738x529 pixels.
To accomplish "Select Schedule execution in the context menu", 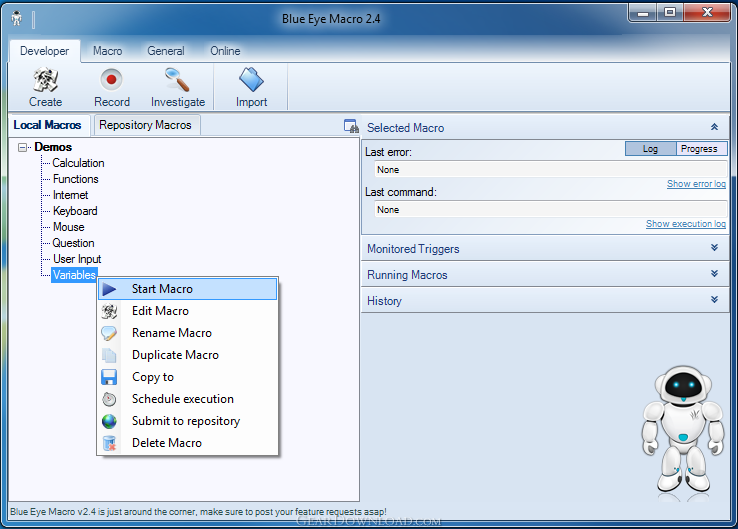I will click(187, 399).
